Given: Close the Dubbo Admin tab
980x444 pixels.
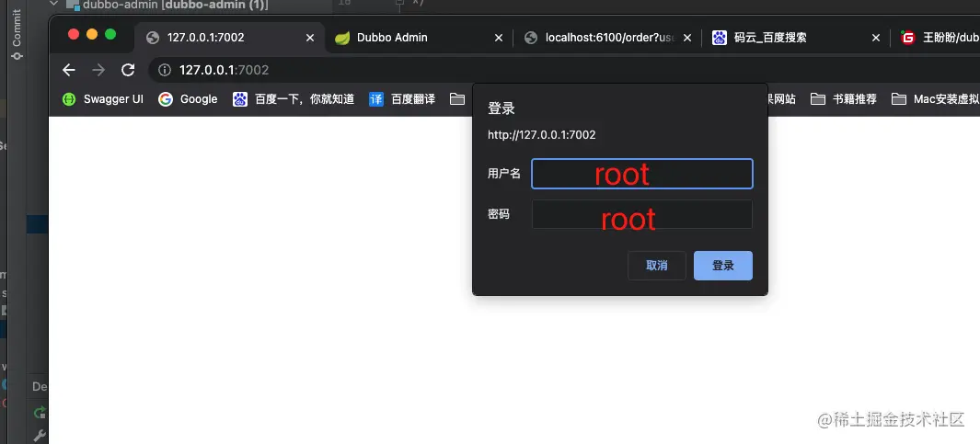Looking at the screenshot, I should pos(499,38).
